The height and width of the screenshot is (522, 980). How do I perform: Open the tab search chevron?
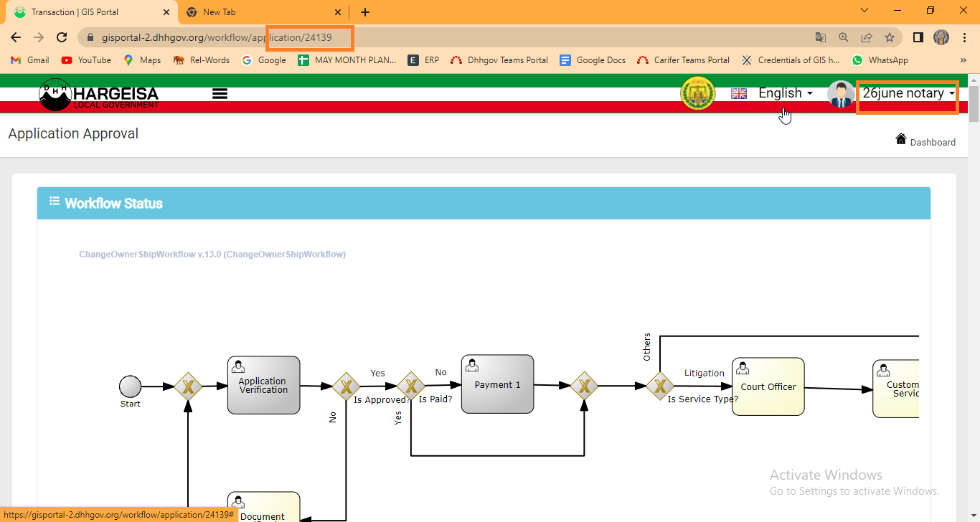[x=864, y=11]
